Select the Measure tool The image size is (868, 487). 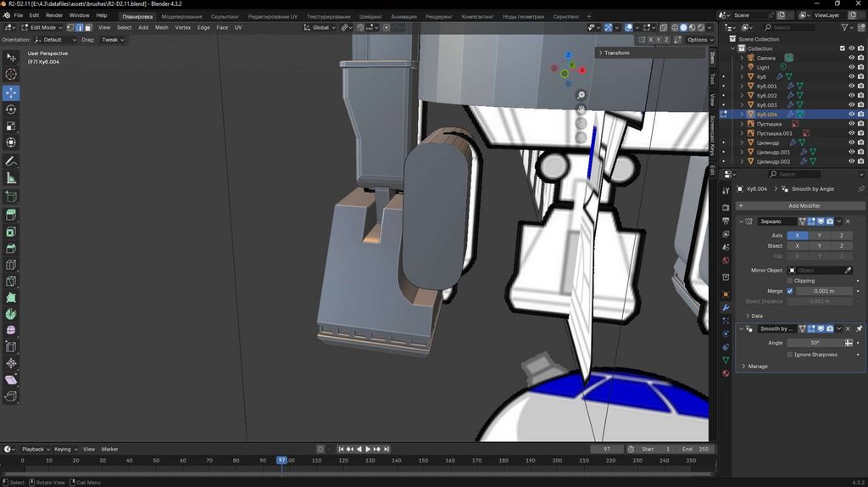click(11, 178)
